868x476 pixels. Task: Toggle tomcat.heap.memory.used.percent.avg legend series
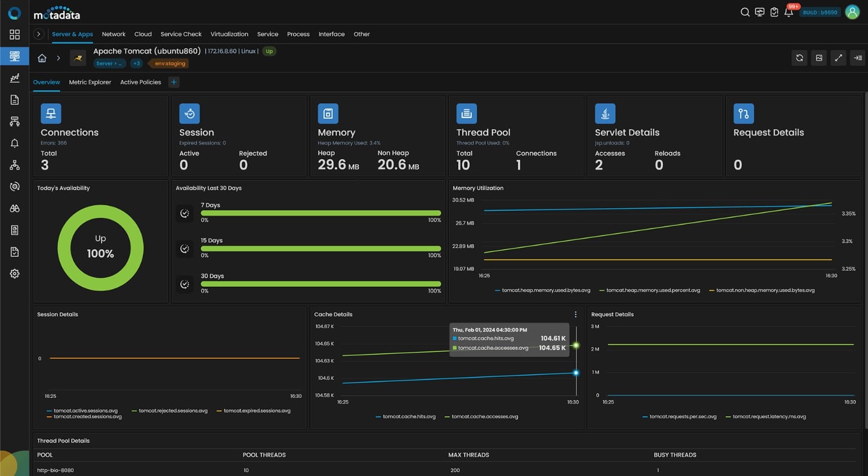pyautogui.click(x=650, y=290)
